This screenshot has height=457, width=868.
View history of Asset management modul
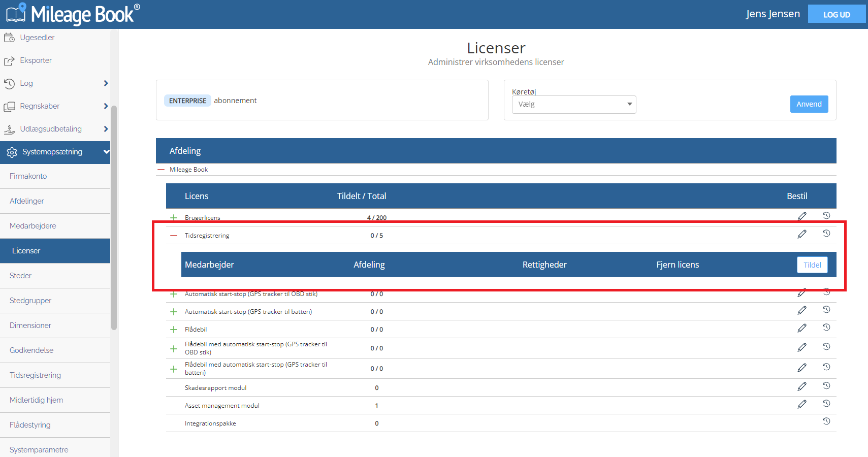(x=826, y=403)
